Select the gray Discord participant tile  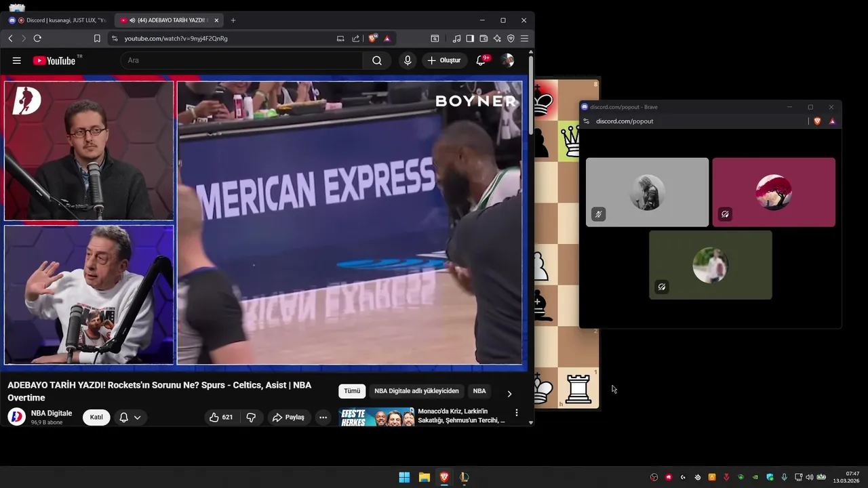[647, 192]
